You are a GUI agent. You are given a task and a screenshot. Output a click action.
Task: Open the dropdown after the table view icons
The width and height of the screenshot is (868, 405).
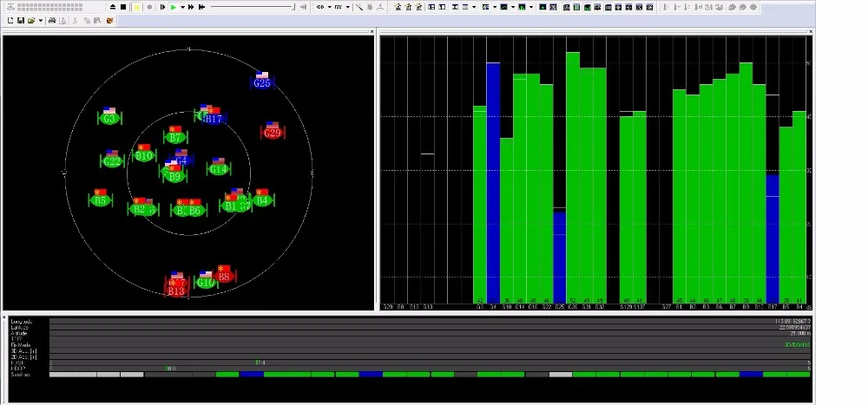(475, 7)
